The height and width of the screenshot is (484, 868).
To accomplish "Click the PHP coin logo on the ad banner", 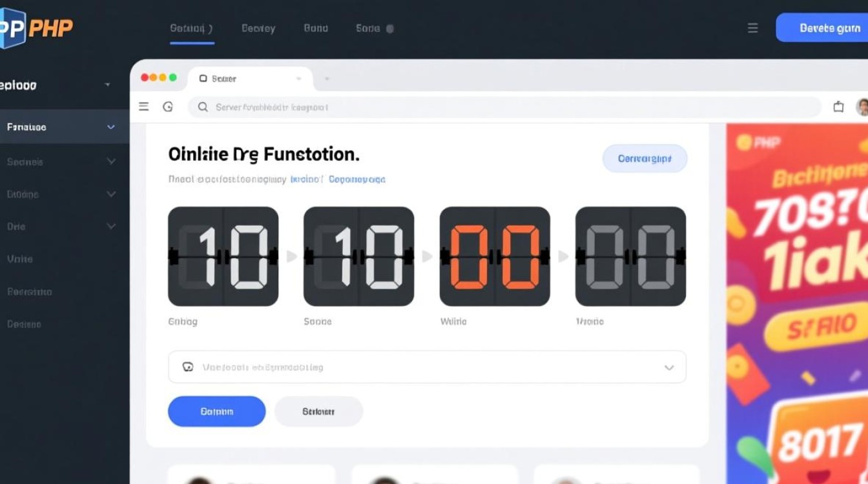I will (743, 142).
